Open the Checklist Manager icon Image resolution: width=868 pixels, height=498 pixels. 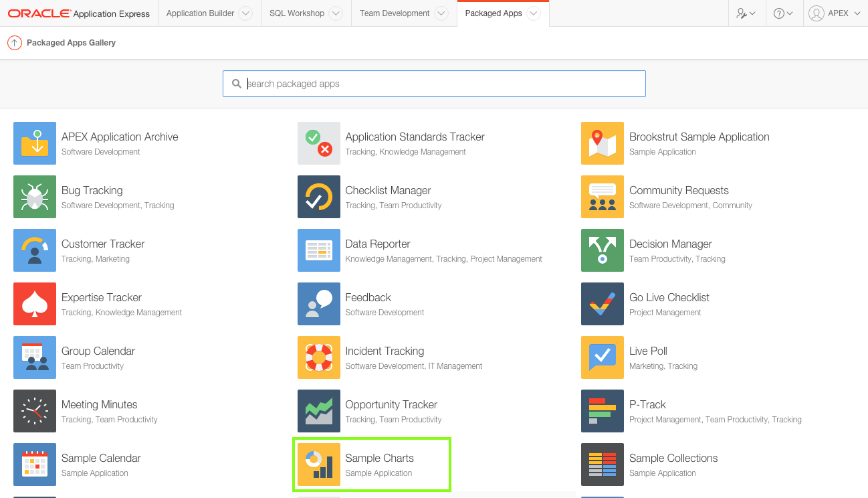[x=319, y=197]
